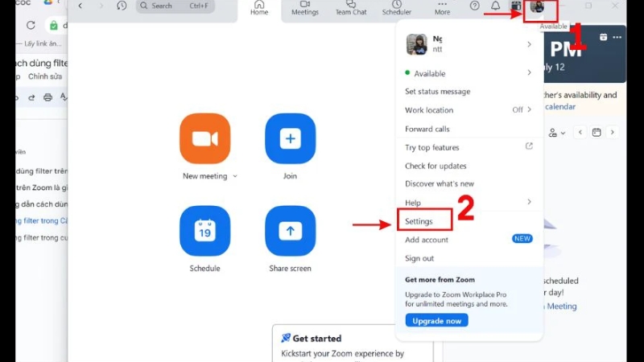Click Check for updates
The image size is (644, 362).
coord(436,166)
